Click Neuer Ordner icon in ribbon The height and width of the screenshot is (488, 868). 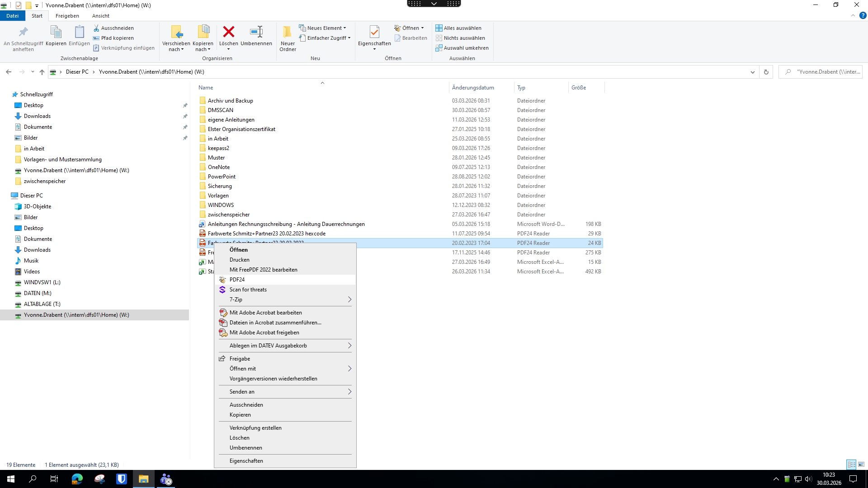coord(288,32)
